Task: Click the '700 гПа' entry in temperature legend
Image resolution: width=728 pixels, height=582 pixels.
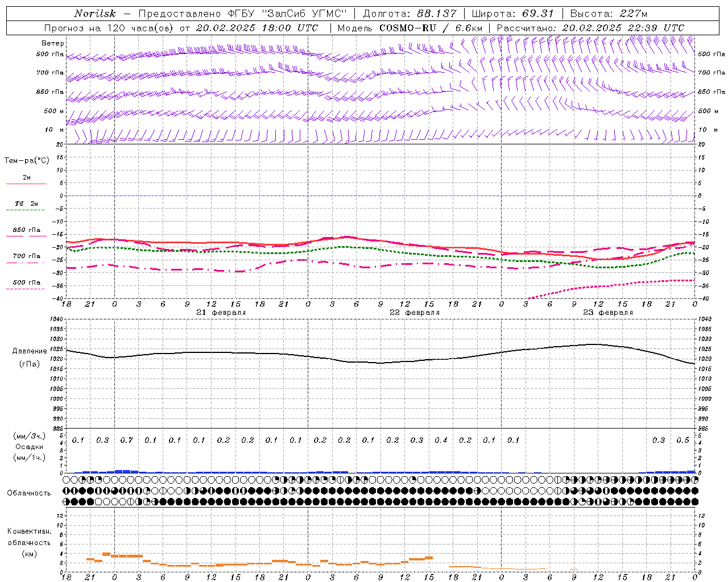Action: [x=27, y=256]
